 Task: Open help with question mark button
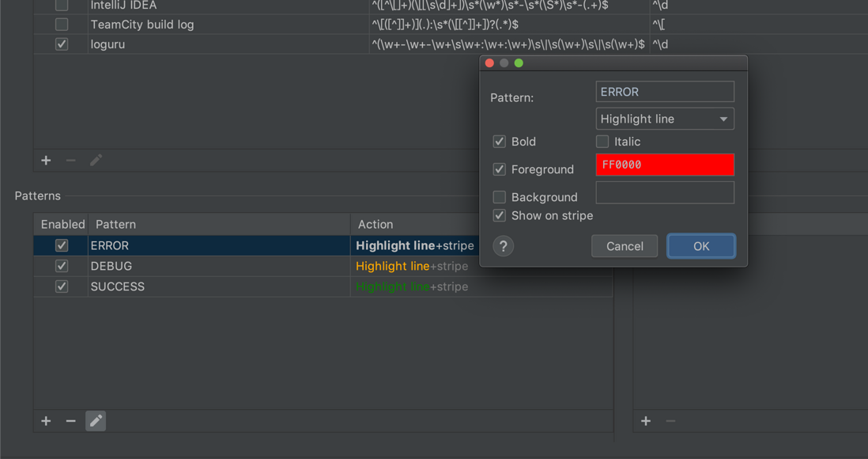[x=504, y=246]
